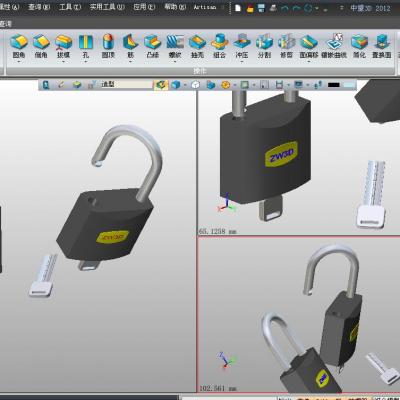Choose the 拔模 draft tool
400x400 pixels.
click(x=63, y=46)
